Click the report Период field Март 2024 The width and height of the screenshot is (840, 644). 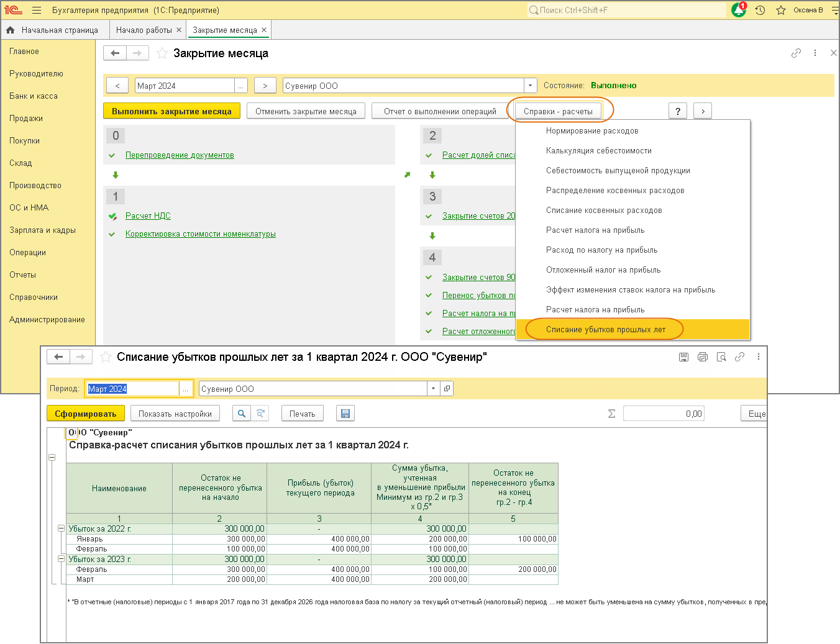[132, 389]
